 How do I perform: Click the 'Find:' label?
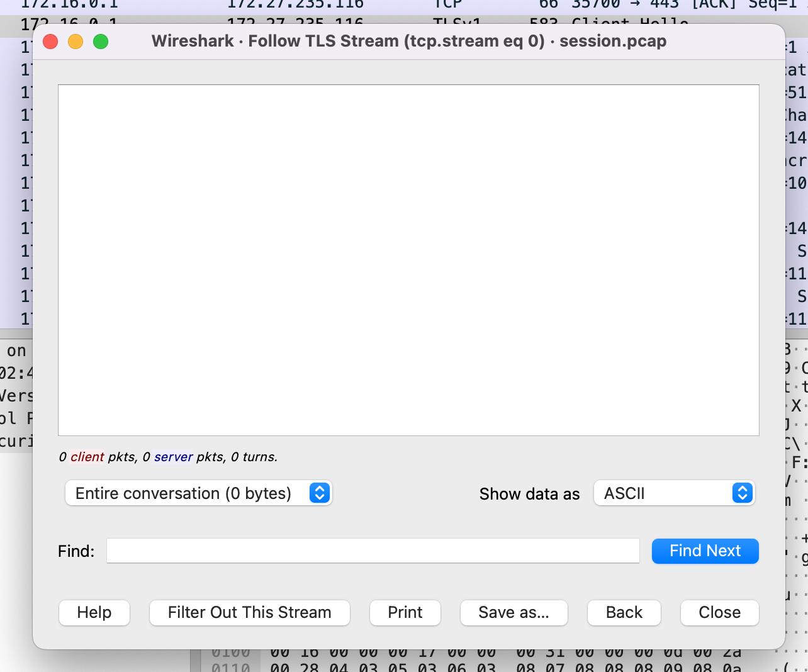click(x=76, y=551)
